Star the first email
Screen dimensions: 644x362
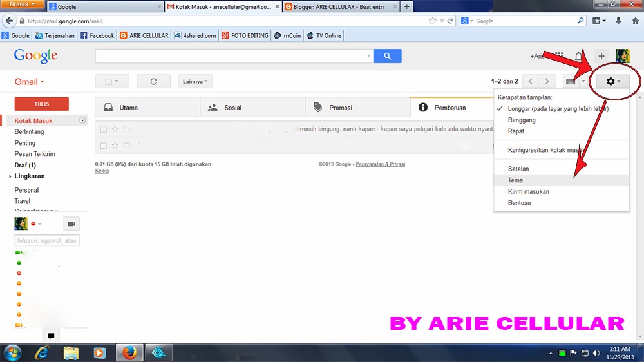(x=115, y=129)
